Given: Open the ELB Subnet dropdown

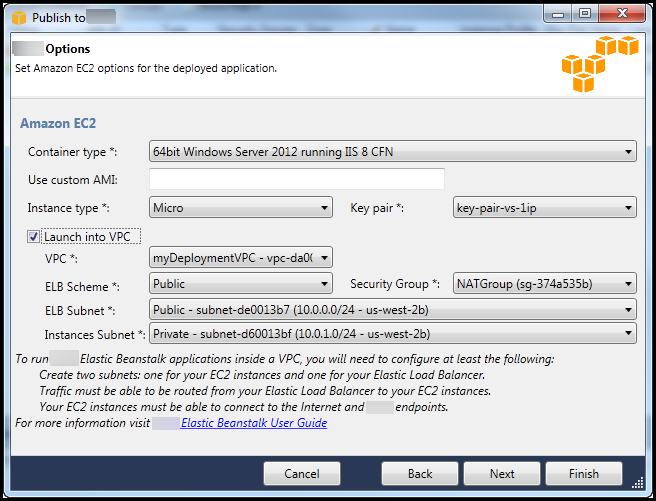Looking at the screenshot, I should point(392,309).
